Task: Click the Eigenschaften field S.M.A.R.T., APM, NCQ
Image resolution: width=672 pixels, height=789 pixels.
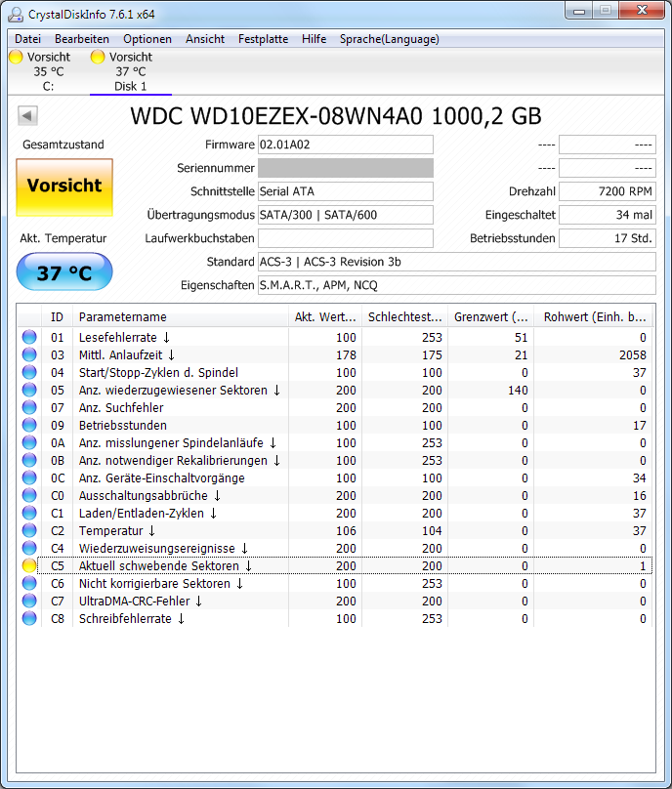Action: coord(456,285)
